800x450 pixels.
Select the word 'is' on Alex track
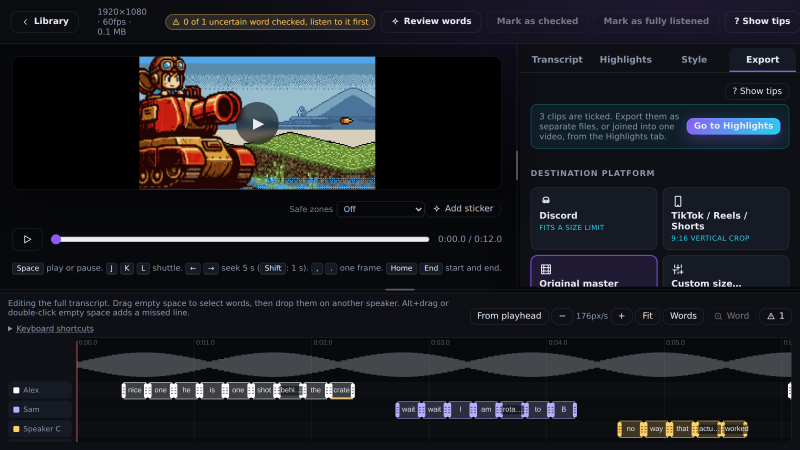212,390
